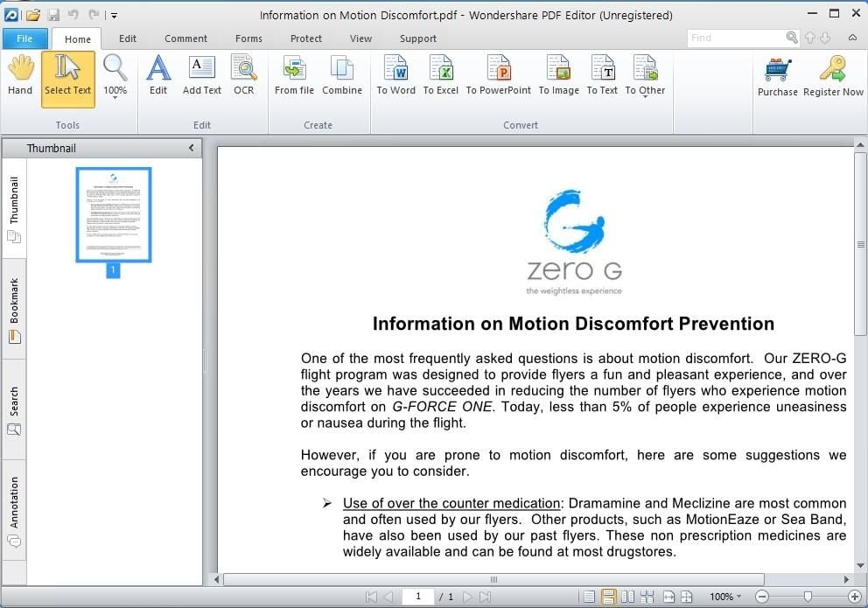Go to next find result arrow

[x=825, y=38]
